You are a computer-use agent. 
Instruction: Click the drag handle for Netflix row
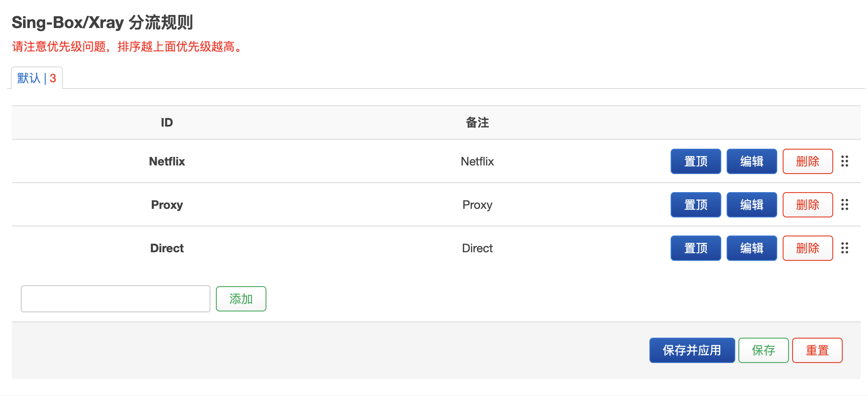click(x=845, y=161)
